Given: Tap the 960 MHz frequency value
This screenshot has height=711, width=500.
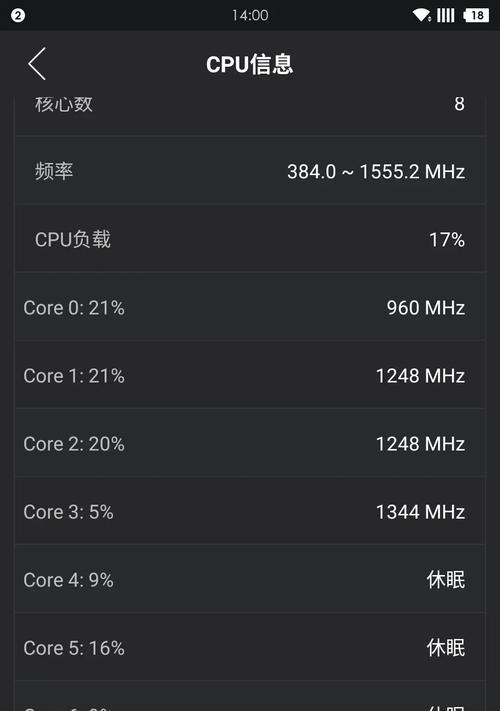Looking at the screenshot, I should click(x=426, y=307).
